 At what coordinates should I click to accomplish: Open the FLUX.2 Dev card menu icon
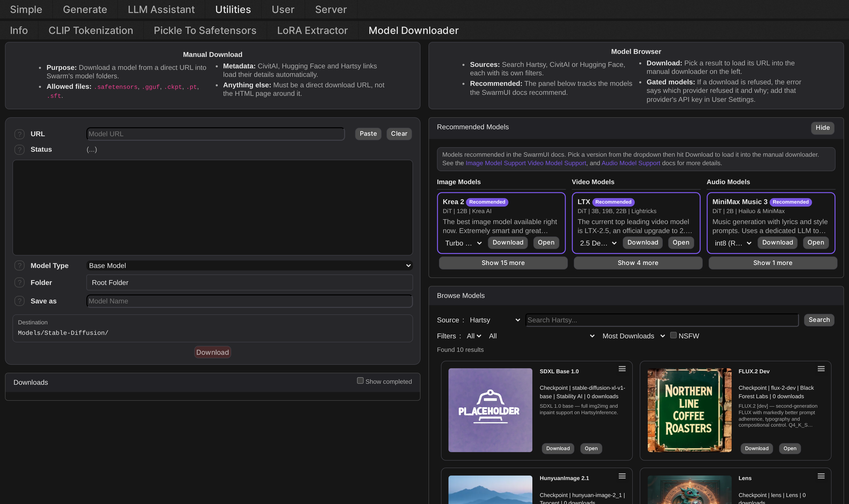tap(821, 369)
